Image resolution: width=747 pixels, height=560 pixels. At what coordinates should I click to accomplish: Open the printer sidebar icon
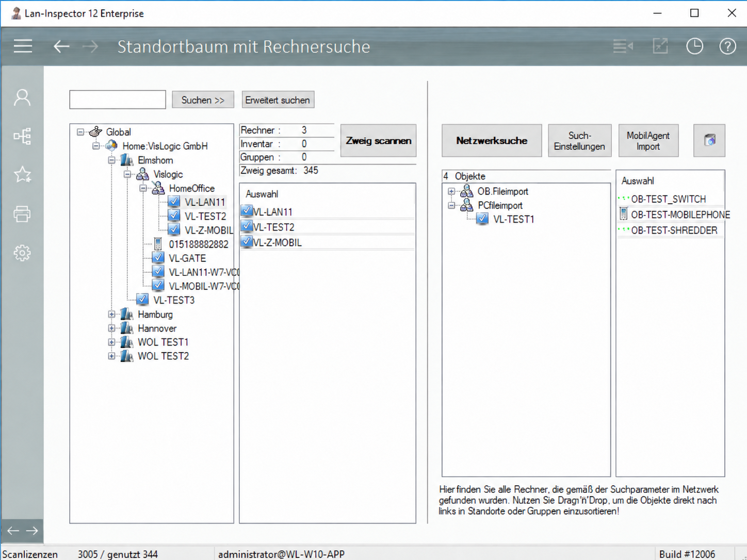pyautogui.click(x=22, y=213)
